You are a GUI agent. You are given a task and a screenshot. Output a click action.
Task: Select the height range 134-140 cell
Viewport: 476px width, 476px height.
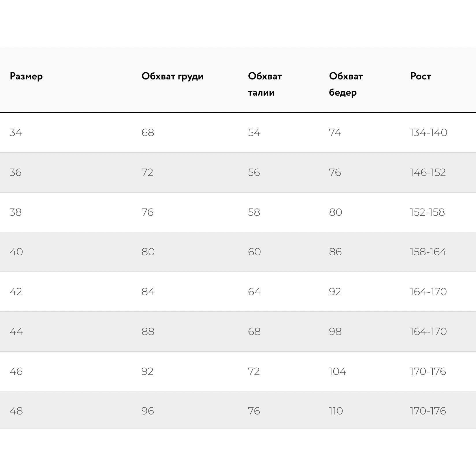pyautogui.click(x=428, y=133)
